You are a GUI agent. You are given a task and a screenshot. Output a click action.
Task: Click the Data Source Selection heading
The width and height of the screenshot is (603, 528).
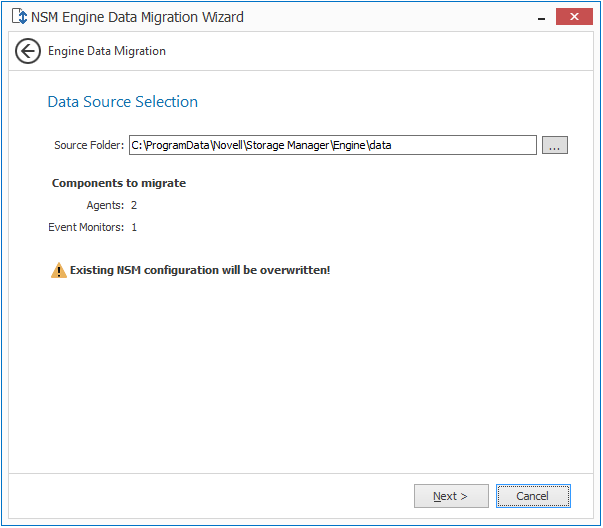click(123, 102)
